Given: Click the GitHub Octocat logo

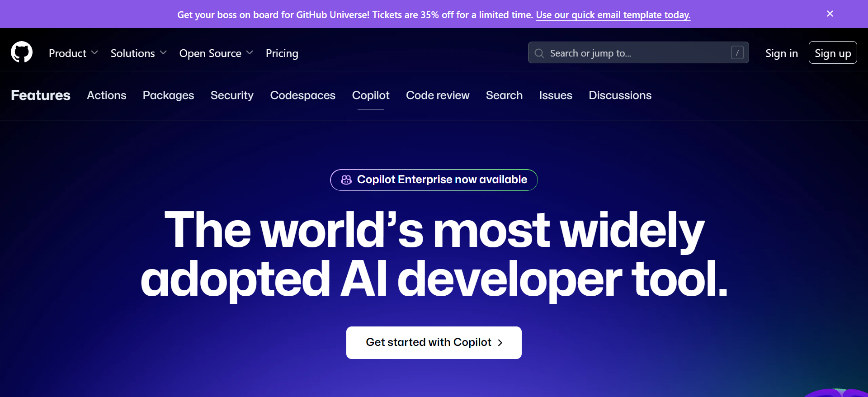Looking at the screenshot, I should 22,52.
